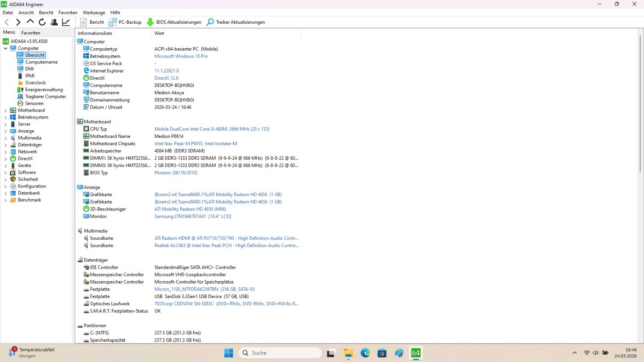644x362 pixels.
Task: Launch PC-Backup from the toolbar
Action: pos(125,22)
